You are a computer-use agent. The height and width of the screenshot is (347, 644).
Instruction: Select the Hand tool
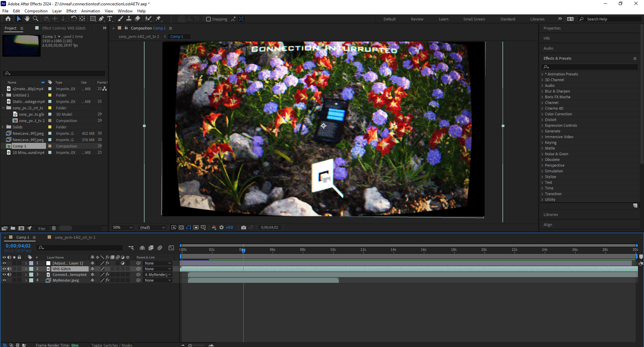pyautogui.click(x=27, y=19)
